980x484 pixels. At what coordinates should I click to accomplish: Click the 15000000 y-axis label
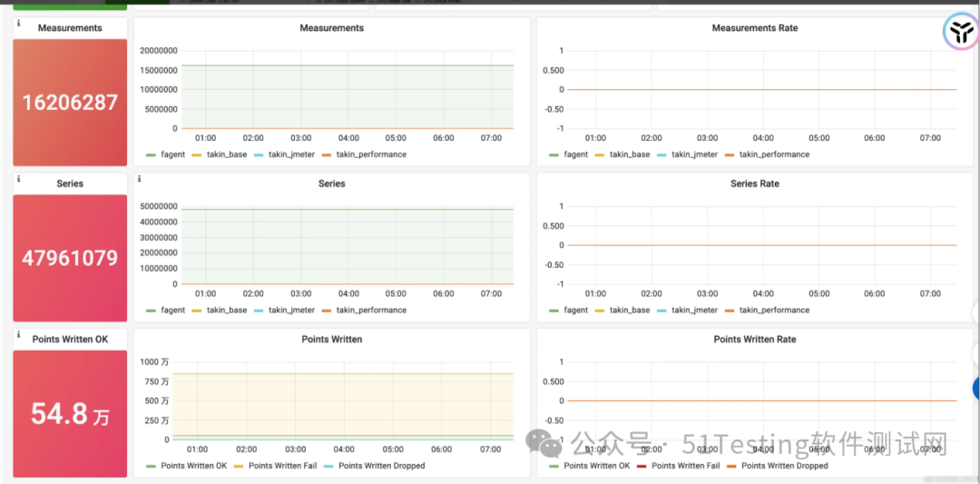pos(159,70)
